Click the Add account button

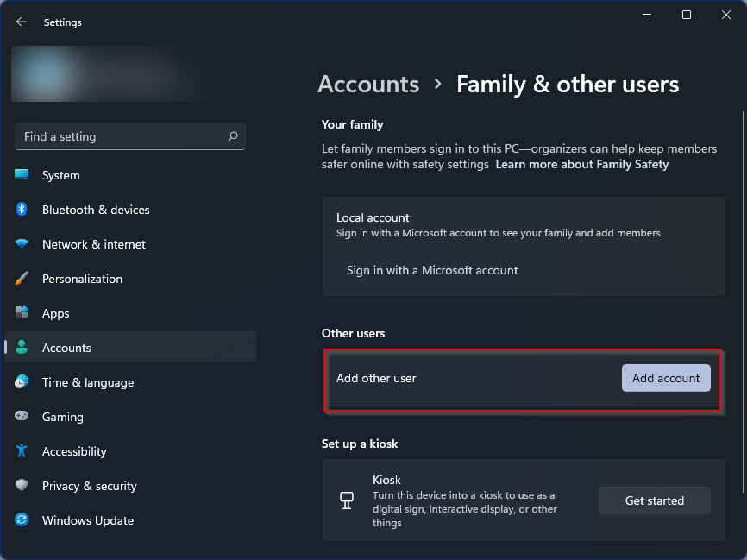[666, 378]
